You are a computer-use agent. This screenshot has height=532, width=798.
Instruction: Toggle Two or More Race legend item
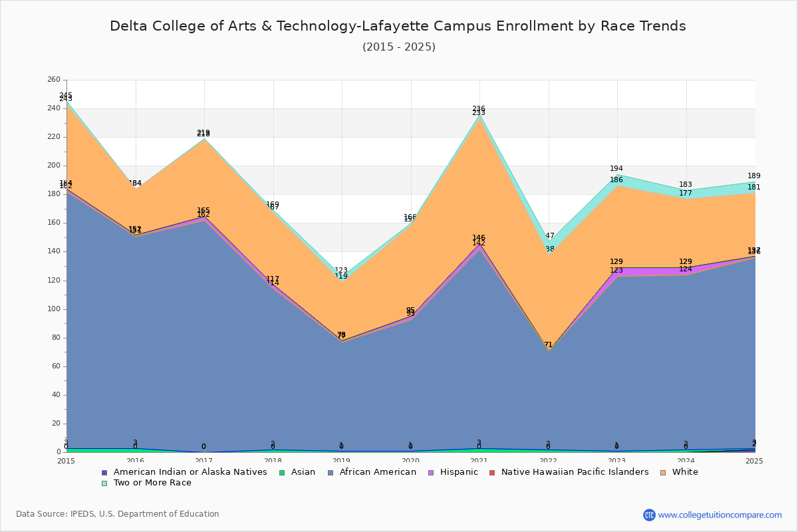click(146, 483)
